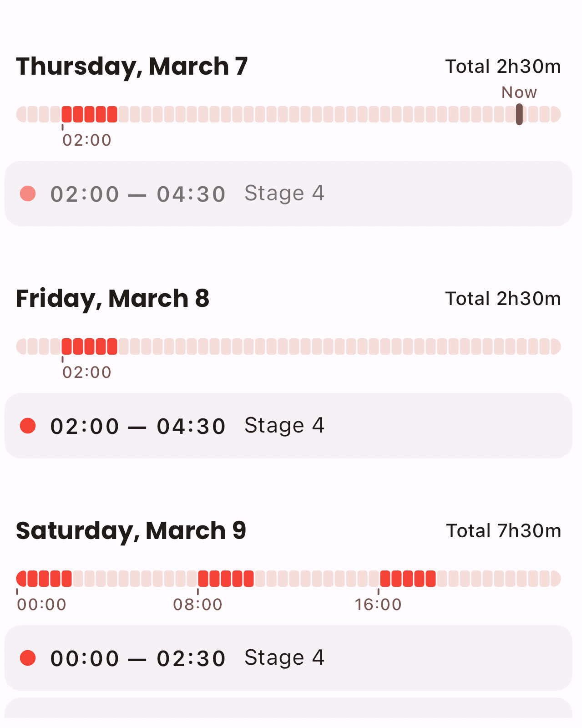Select the Saturday, March 9 heading

click(x=131, y=531)
